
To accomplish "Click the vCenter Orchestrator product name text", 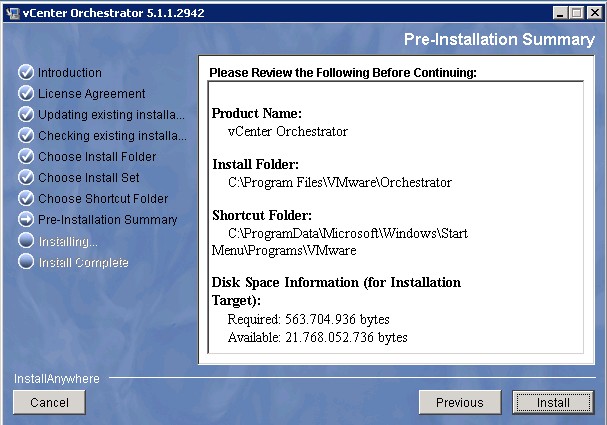I will pos(288,132).
